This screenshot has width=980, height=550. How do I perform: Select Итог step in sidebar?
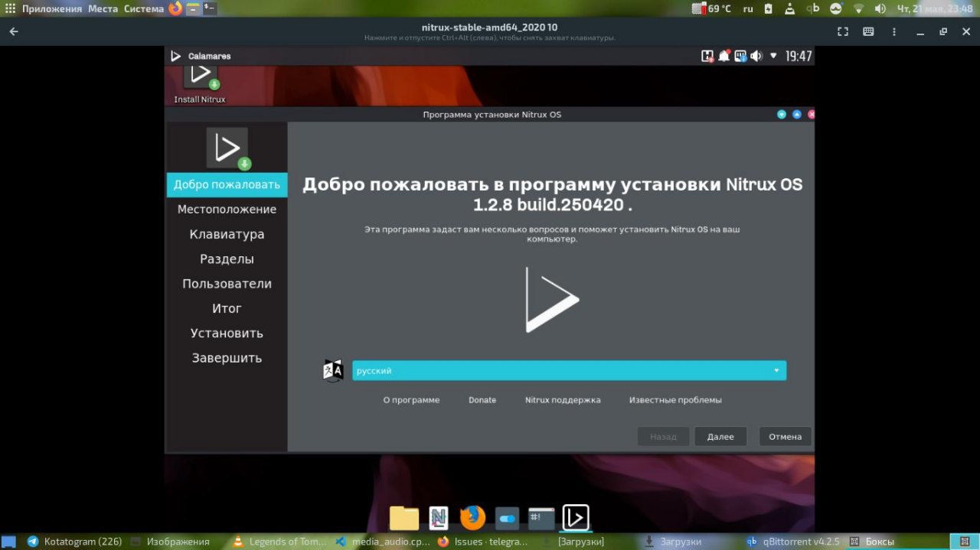227,308
